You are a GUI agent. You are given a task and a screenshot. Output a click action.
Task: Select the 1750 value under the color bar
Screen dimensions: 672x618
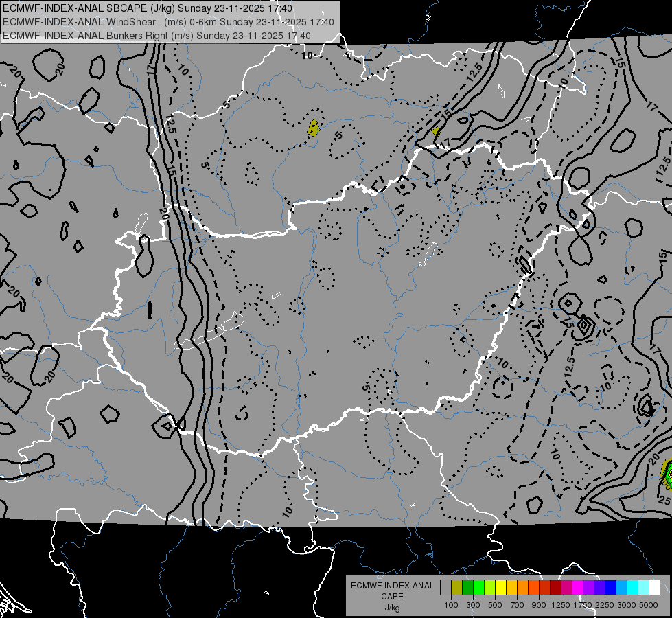[x=583, y=605]
